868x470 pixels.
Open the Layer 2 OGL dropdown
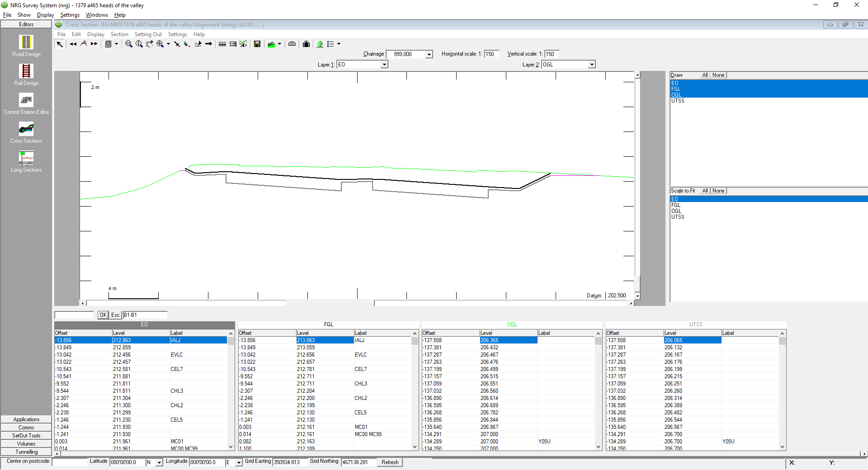592,65
